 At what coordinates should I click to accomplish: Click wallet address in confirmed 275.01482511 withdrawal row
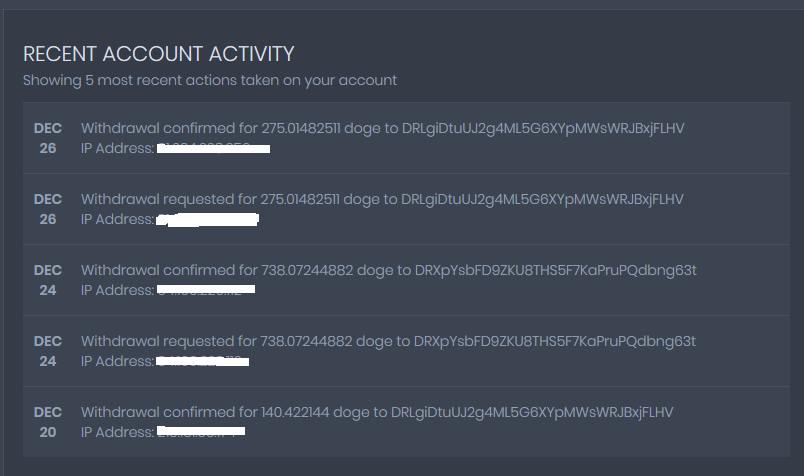[x=542, y=128]
